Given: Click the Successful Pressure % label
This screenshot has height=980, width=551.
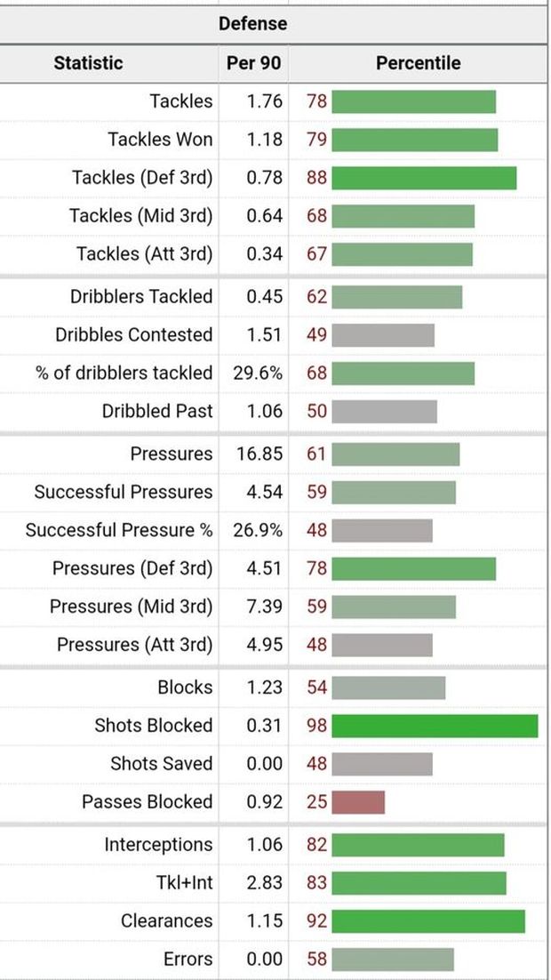Looking at the screenshot, I should click(x=119, y=530).
